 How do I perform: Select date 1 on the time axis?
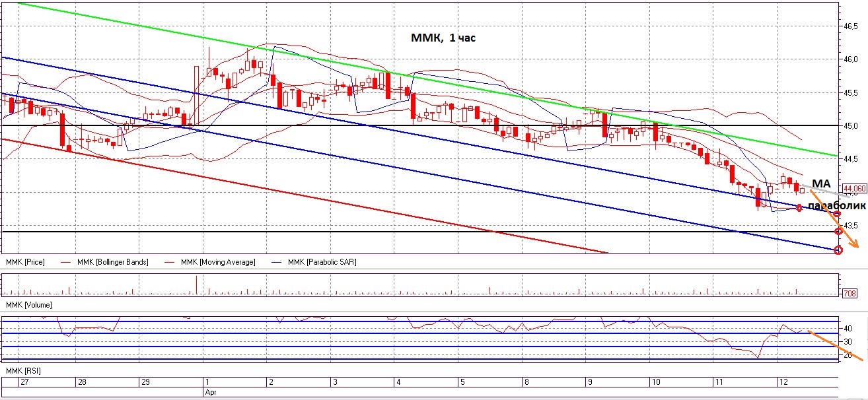click(207, 382)
